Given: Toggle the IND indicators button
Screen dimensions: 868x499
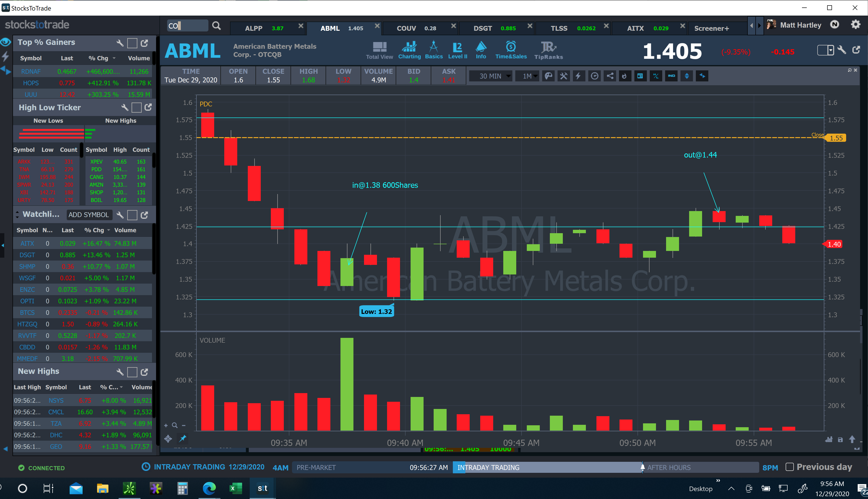Looking at the screenshot, I should pos(671,76).
